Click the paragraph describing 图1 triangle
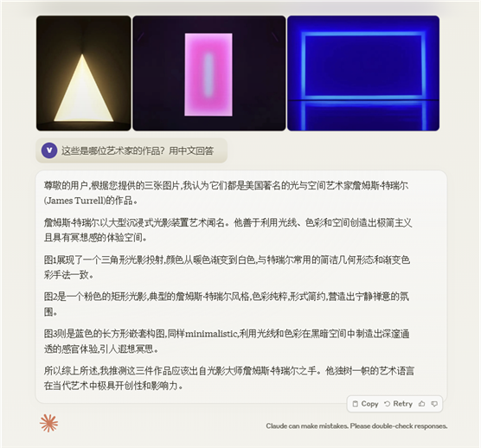The image size is (481, 448). click(x=227, y=267)
